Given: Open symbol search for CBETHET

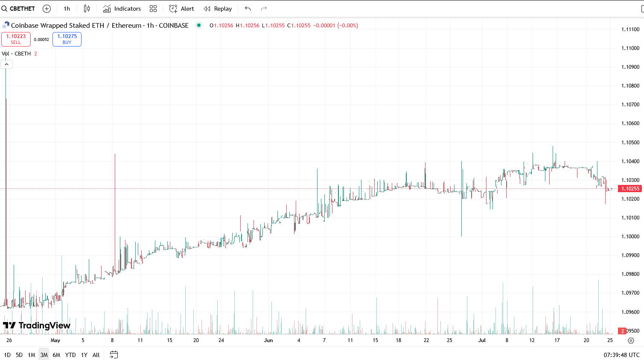Looking at the screenshot, I should pyautogui.click(x=18, y=9).
